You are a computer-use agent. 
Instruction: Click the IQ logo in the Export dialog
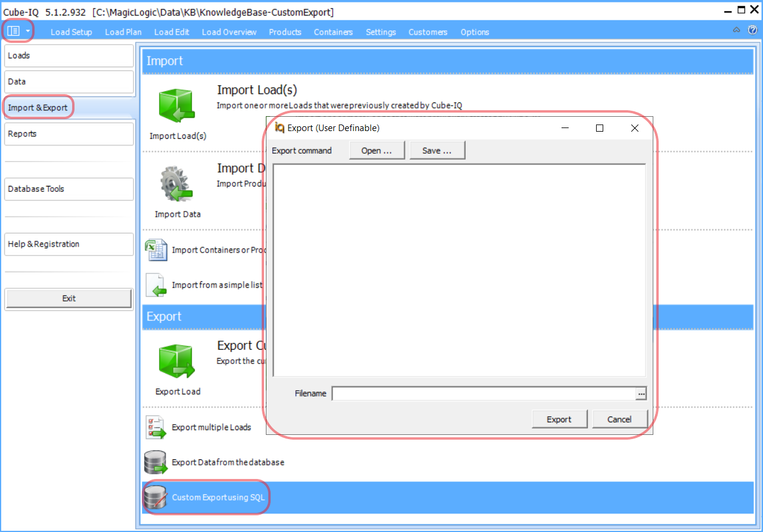[280, 127]
